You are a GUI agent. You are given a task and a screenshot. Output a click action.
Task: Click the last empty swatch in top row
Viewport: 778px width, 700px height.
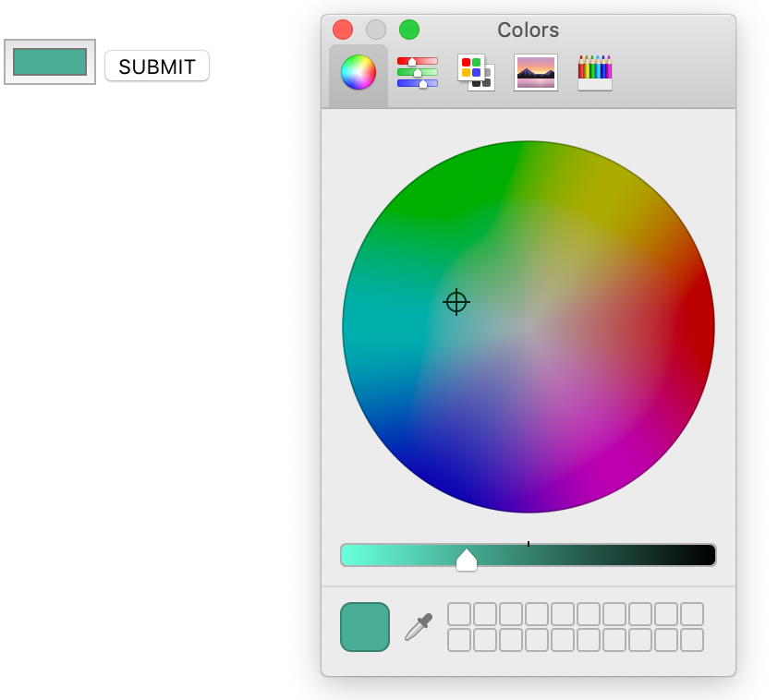pyautogui.click(x=692, y=614)
